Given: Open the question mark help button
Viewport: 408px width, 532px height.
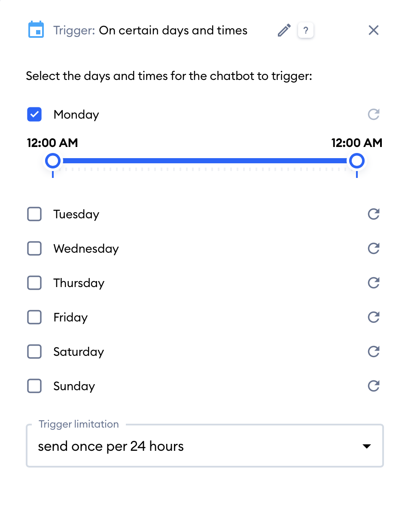Looking at the screenshot, I should point(305,31).
